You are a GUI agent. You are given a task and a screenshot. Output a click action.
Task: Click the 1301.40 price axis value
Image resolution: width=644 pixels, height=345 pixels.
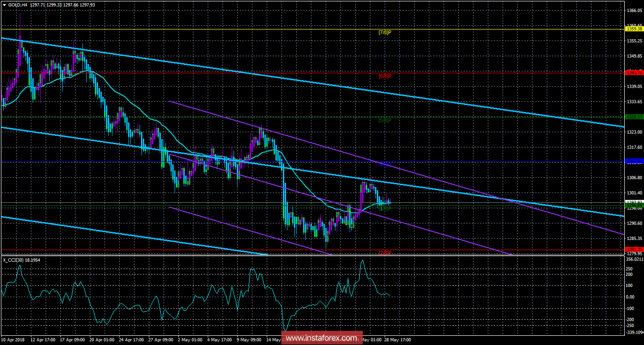click(x=634, y=193)
